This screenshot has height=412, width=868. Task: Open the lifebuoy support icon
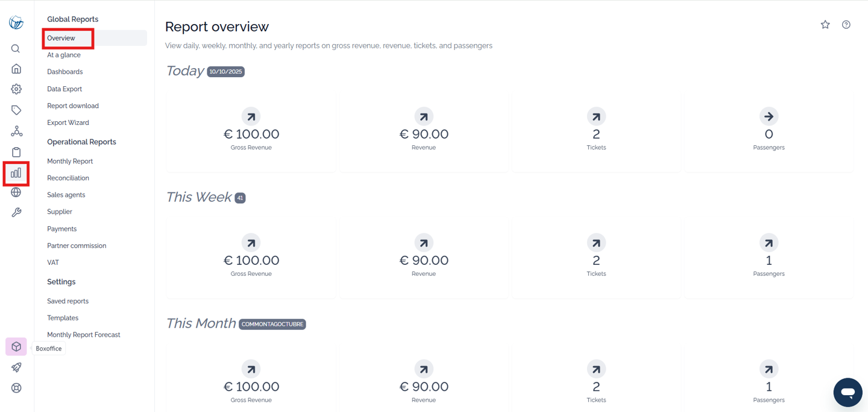click(16, 388)
